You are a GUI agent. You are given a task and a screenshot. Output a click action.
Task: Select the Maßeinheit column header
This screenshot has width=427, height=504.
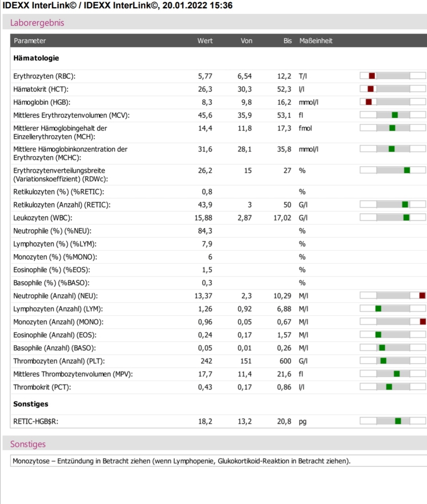[316, 41]
